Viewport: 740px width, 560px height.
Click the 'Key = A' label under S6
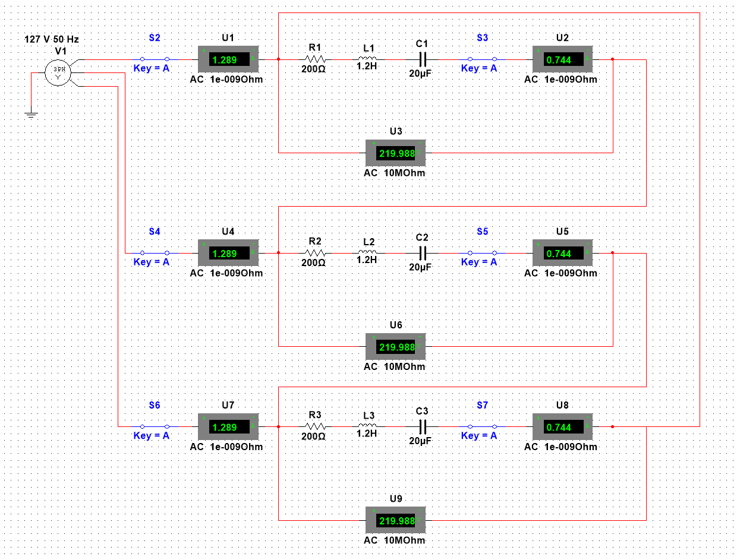152,435
